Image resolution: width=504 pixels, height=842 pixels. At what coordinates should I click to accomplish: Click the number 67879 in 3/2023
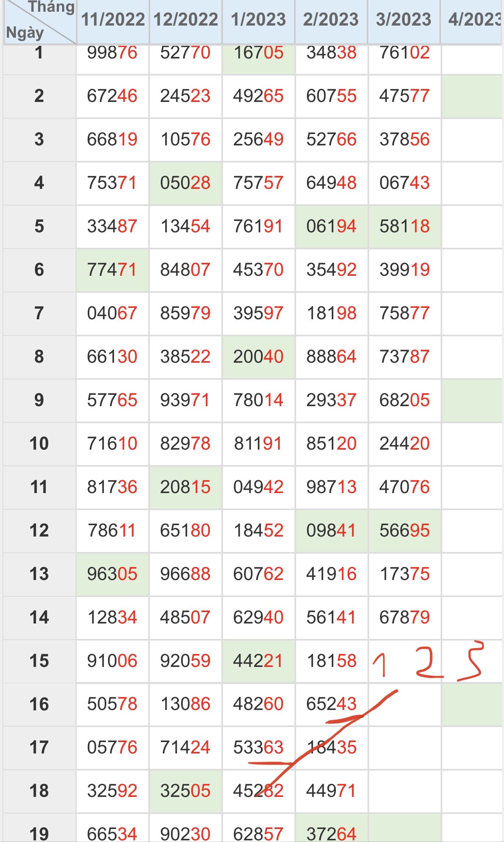coord(404,617)
